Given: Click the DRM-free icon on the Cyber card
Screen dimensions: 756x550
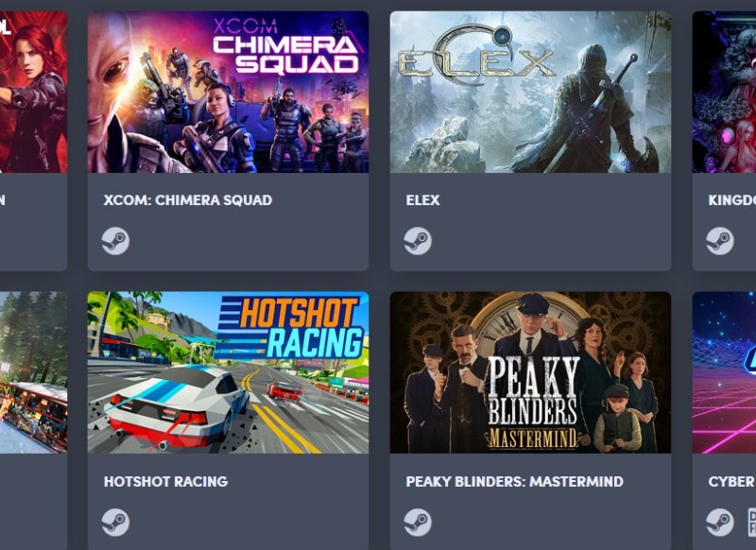Looking at the screenshot, I should point(751,522).
